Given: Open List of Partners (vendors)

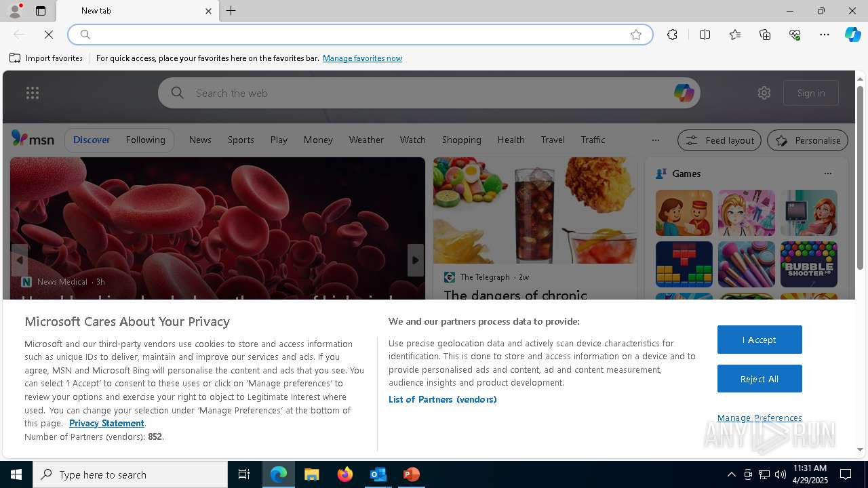Looking at the screenshot, I should click(442, 399).
